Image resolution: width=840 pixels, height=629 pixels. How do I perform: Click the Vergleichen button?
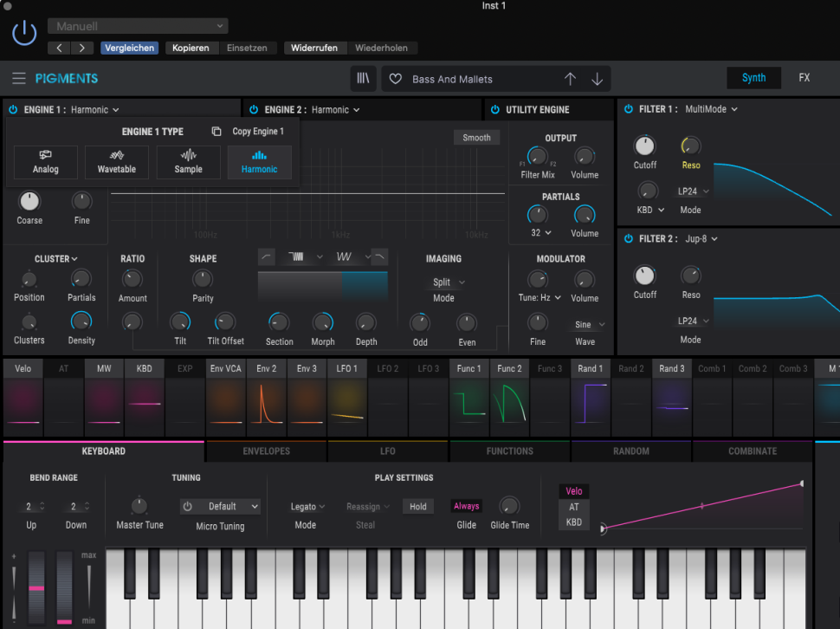[129, 49]
